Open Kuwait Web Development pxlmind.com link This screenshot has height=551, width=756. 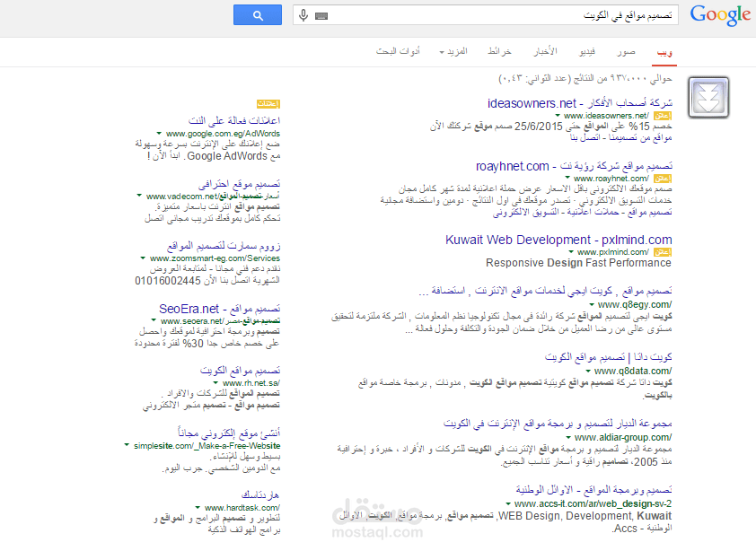tap(558, 241)
